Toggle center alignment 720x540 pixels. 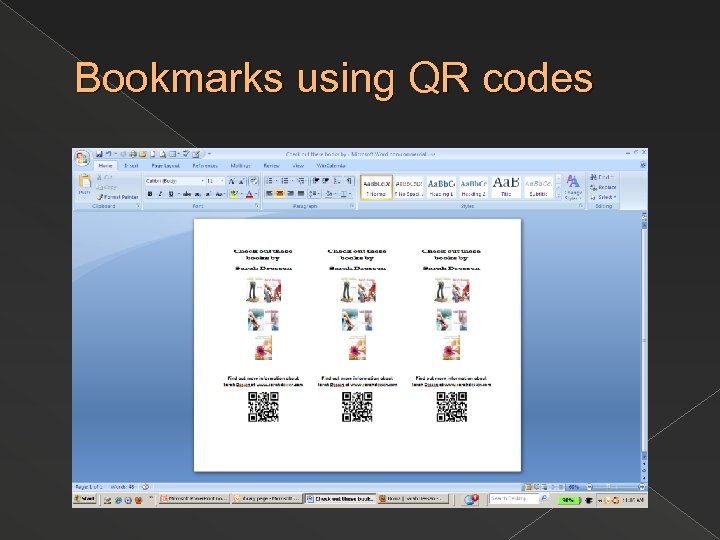[280, 194]
